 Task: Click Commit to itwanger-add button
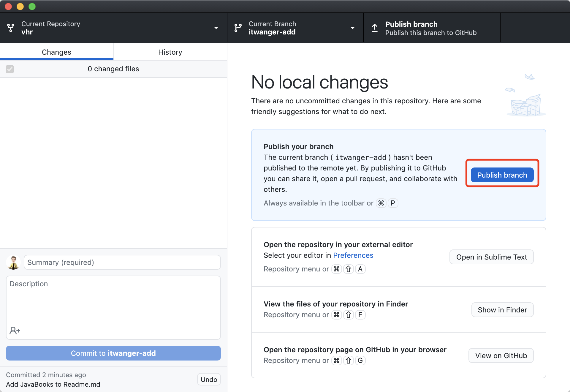(113, 353)
